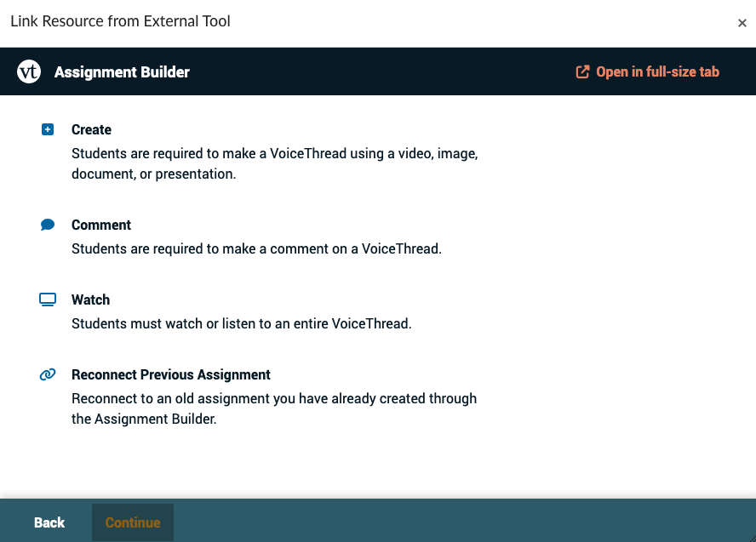The image size is (756, 542).
Task: Click the VoiceThread vt logo
Action: click(x=29, y=71)
